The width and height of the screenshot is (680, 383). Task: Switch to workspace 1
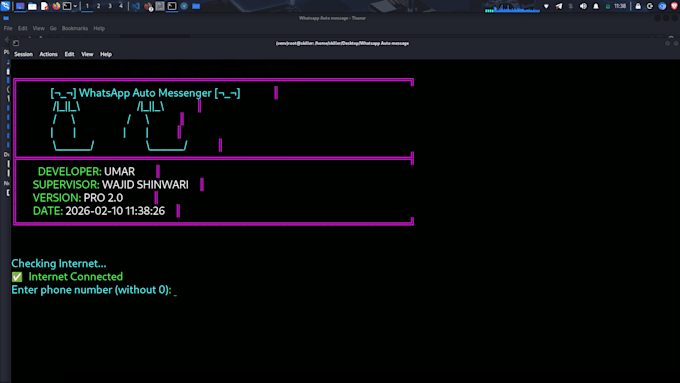pyautogui.click(x=87, y=6)
